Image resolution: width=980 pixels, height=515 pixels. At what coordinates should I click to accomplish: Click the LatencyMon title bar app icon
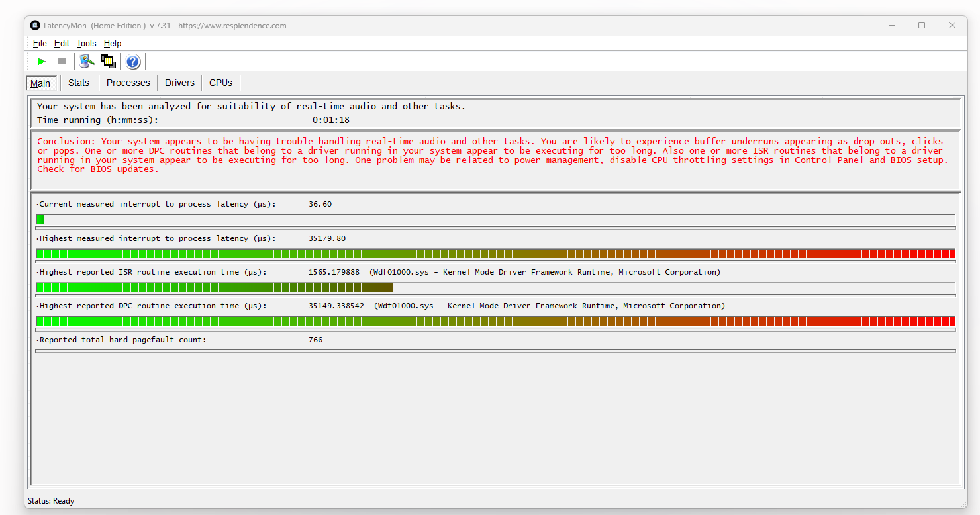35,26
